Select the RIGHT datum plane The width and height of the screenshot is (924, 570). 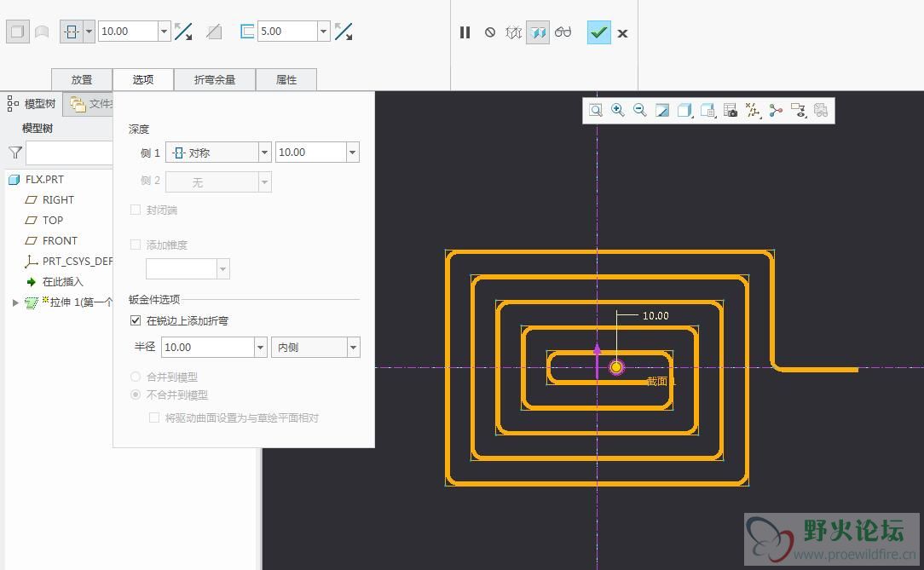tap(58, 199)
